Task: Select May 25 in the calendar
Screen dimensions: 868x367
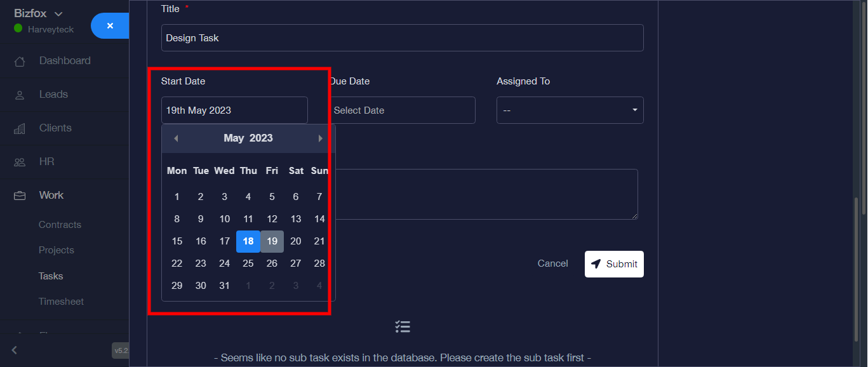Action: pyautogui.click(x=248, y=264)
